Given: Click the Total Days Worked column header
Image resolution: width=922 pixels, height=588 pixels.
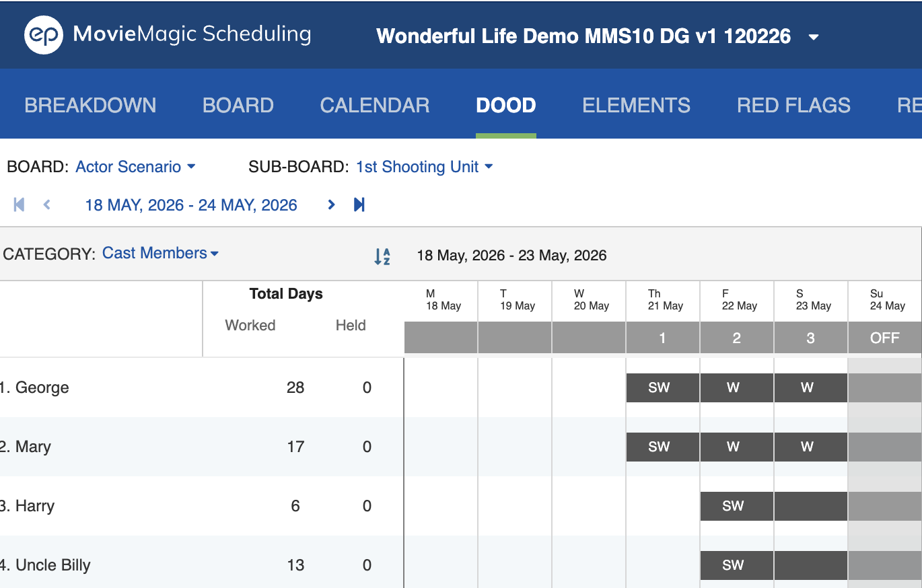Looking at the screenshot, I should (x=250, y=325).
